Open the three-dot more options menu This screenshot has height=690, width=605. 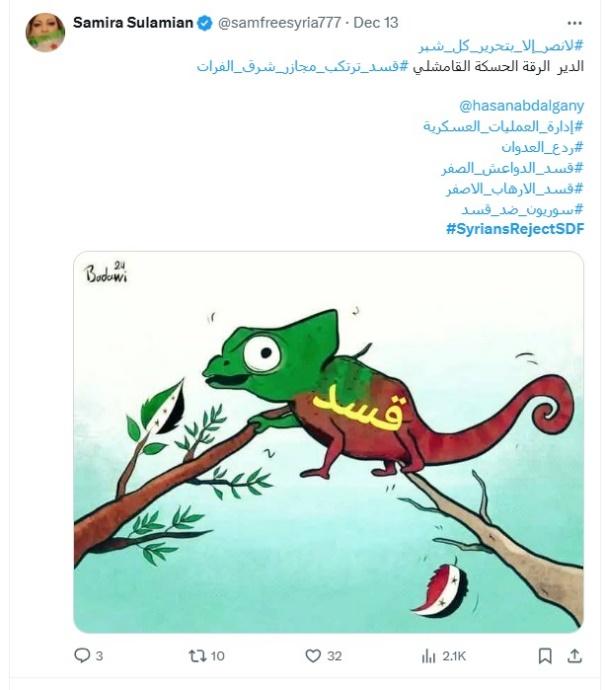[x=575, y=23]
